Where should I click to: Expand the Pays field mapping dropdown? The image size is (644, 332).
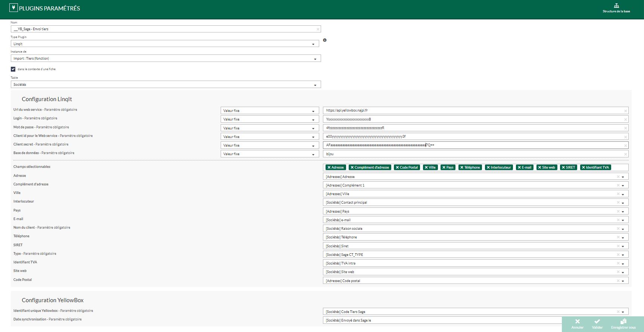click(623, 212)
